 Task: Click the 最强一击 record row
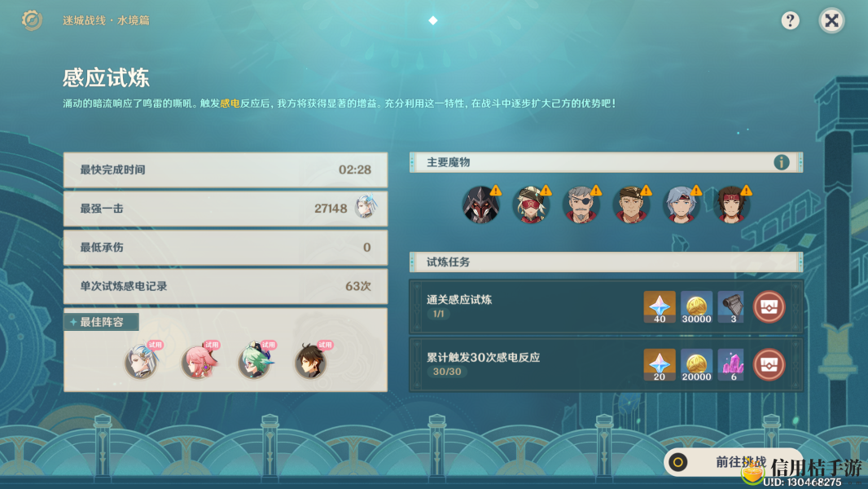226,209
